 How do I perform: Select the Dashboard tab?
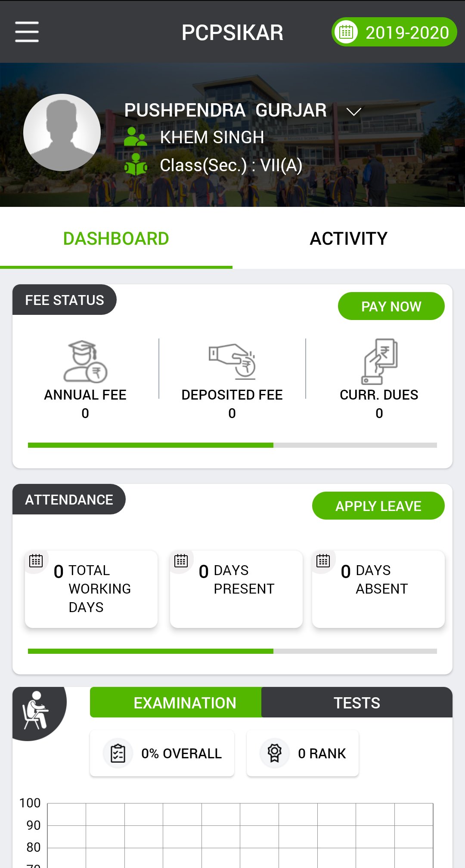[116, 239]
